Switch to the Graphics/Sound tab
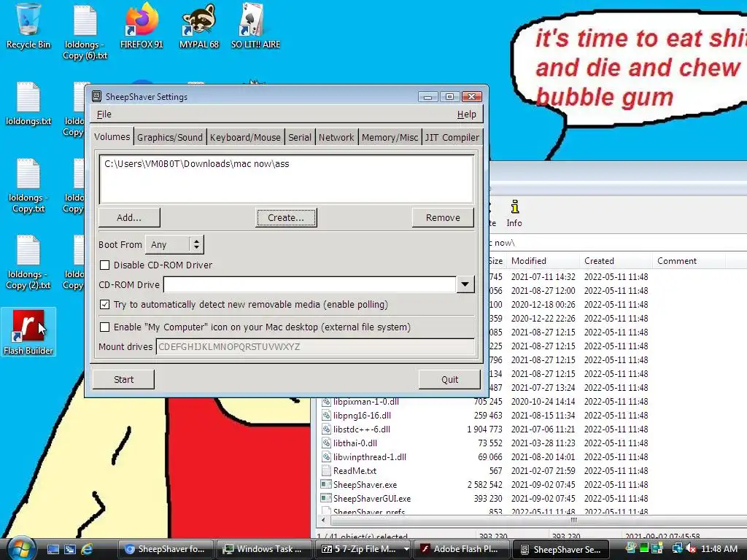Viewport: 747px width, 560px height. point(169,137)
